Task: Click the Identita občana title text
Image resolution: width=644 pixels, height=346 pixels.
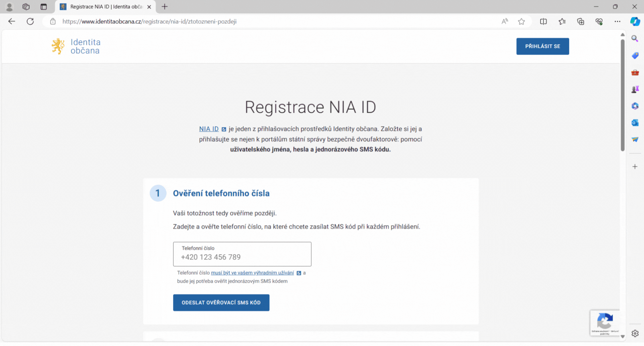Action: [86, 46]
